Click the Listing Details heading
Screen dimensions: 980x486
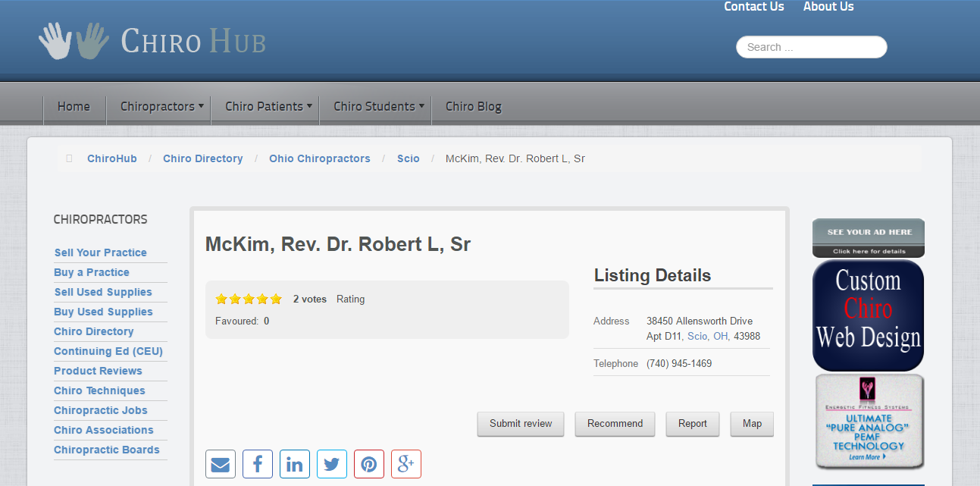[x=653, y=275]
